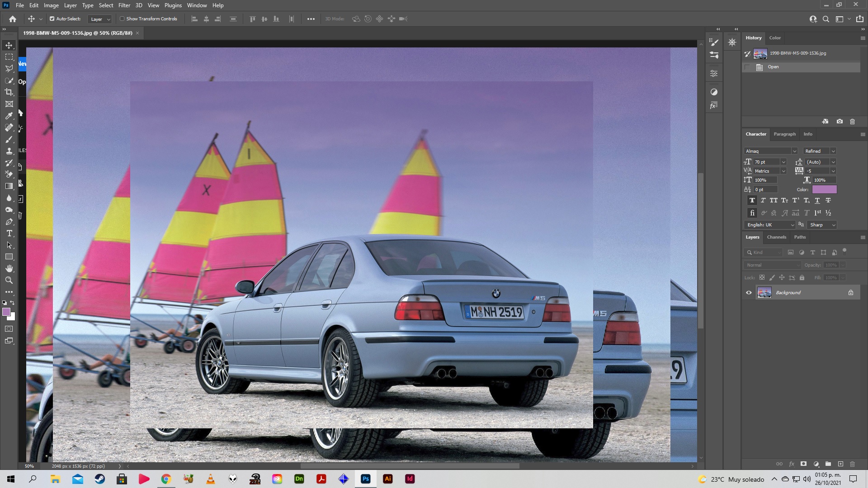Delete current state in History panel
Viewport: 868px width, 488px height.
point(853,122)
